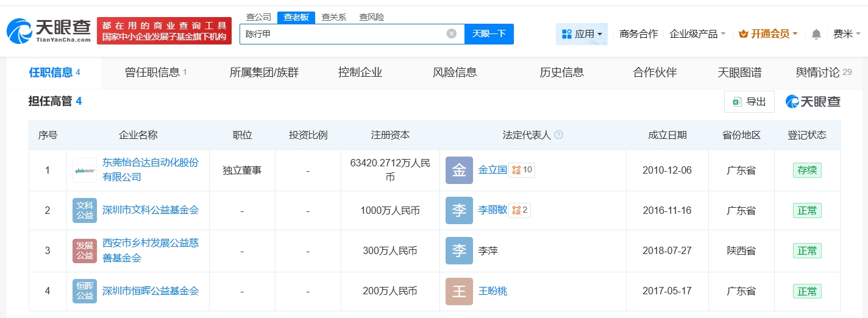Viewport: 868px width, 318px height.
Task: Click the 文科公益 foundation logo icon
Action: click(x=84, y=210)
